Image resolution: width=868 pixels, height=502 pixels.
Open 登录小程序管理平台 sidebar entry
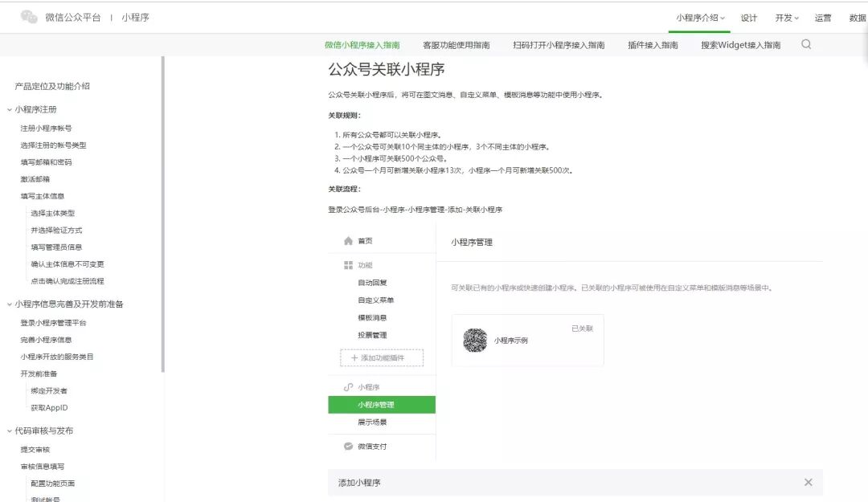click(53, 323)
